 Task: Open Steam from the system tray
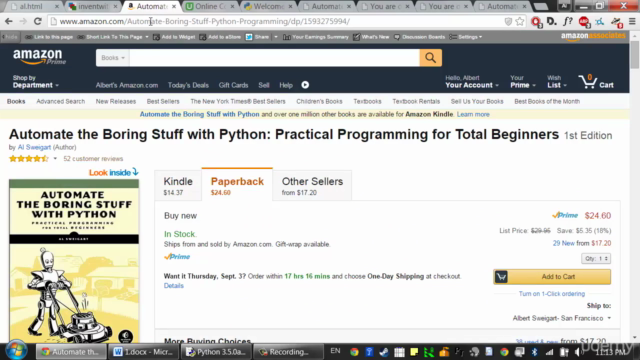(x=384, y=352)
